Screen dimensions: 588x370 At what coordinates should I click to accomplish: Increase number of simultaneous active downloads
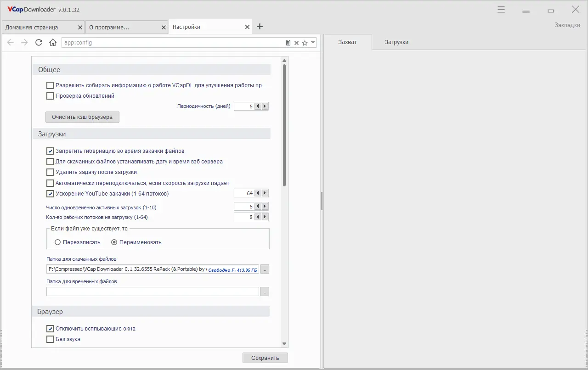pyautogui.click(x=265, y=207)
